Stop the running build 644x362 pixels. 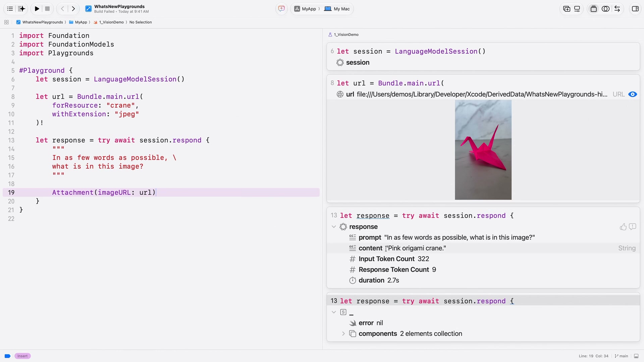pos(47,9)
